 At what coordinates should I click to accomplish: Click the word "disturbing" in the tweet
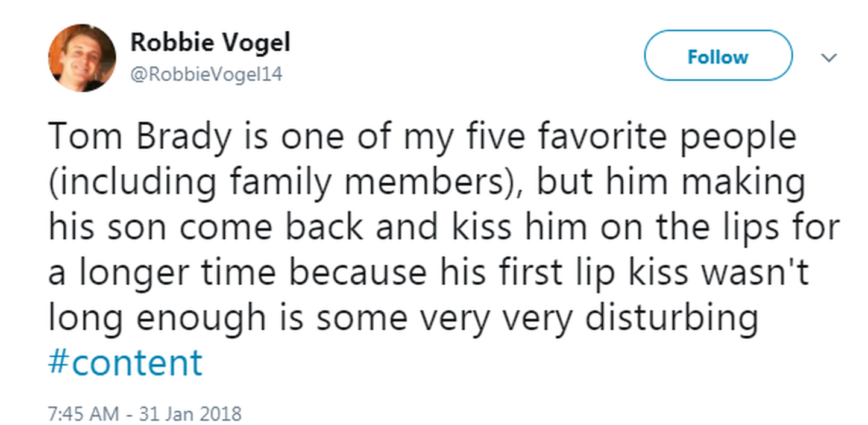pyautogui.click(x=670, y=319)
